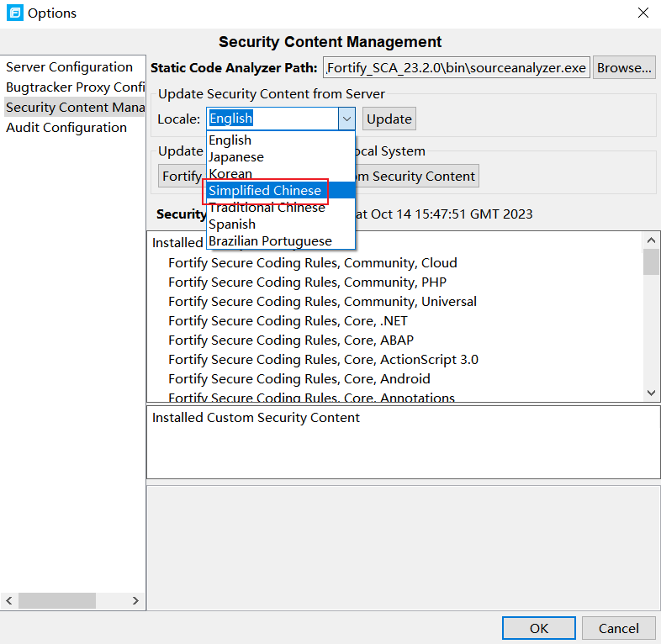Click the installed content list scroll-up arrow
661x644 pixels.
(651, 240)
